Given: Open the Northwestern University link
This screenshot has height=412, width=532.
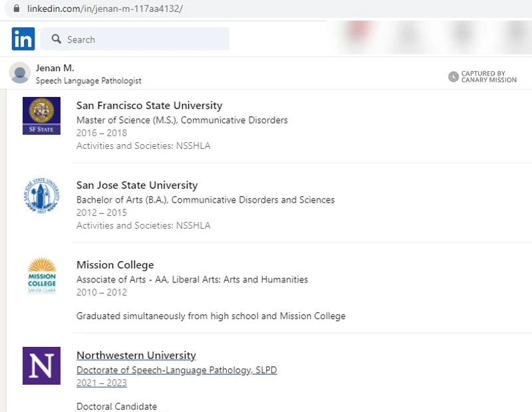Looking at the screenshot, I should pyautogui.click(x=136, y=356).
